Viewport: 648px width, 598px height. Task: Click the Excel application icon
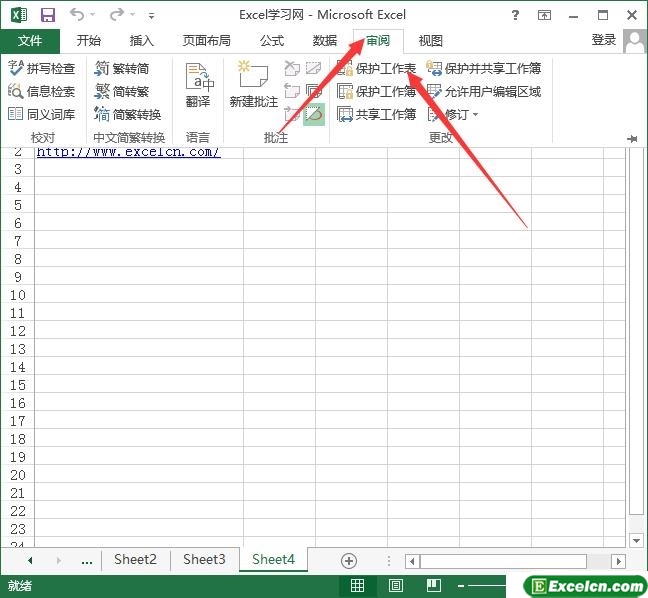click(19, 16)
